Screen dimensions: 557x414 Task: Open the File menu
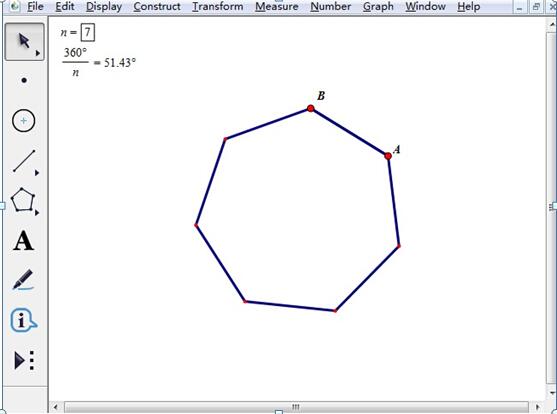point(35,6)
